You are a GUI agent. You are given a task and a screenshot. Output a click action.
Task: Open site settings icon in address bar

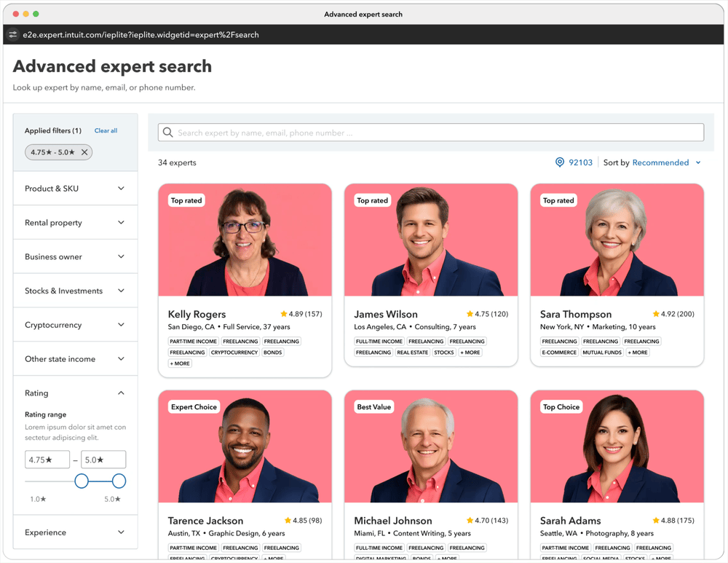point(13,34)
